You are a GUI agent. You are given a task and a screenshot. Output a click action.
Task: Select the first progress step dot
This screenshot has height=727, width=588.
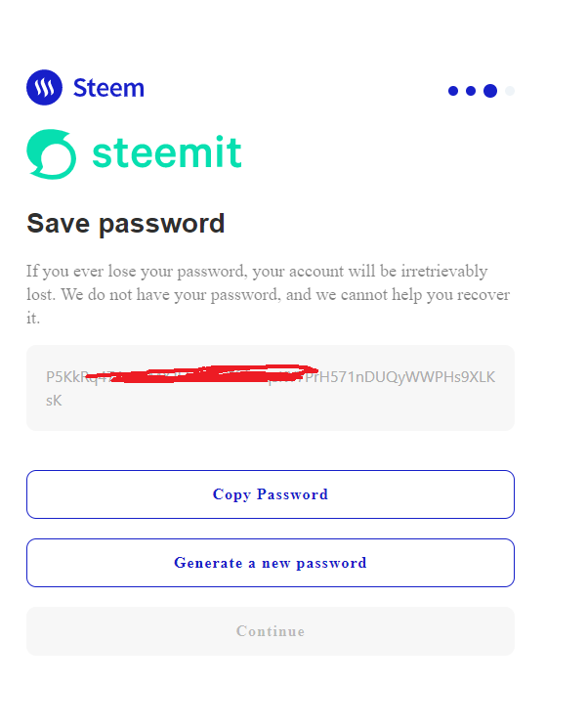pos(453,91)
